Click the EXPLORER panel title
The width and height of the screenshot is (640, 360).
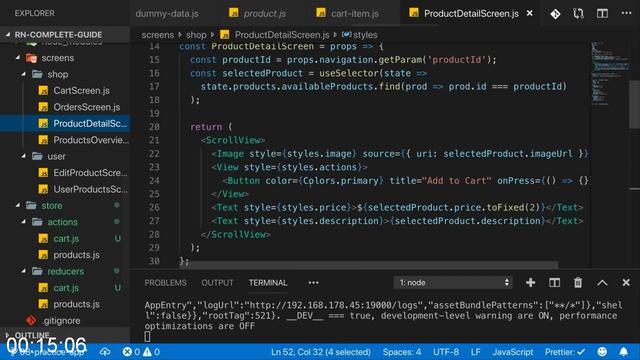(34, 13)
